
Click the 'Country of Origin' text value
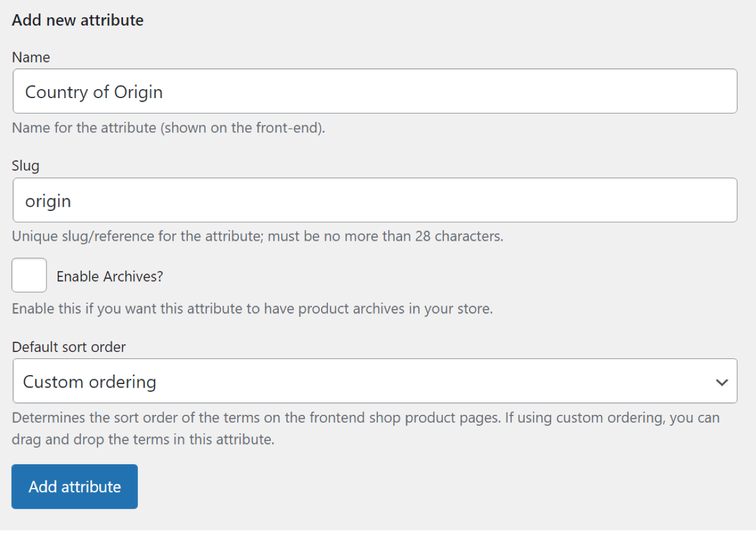click(x=93, y=92)
